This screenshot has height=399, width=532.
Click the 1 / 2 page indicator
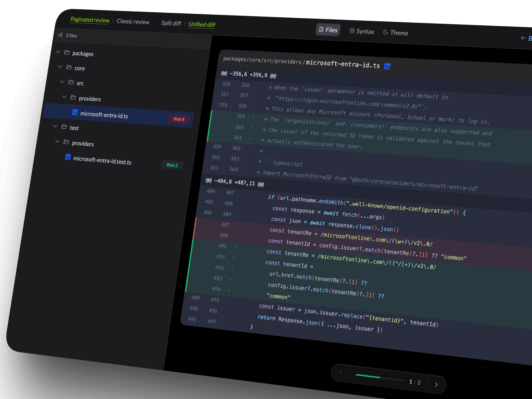[415, 382]
